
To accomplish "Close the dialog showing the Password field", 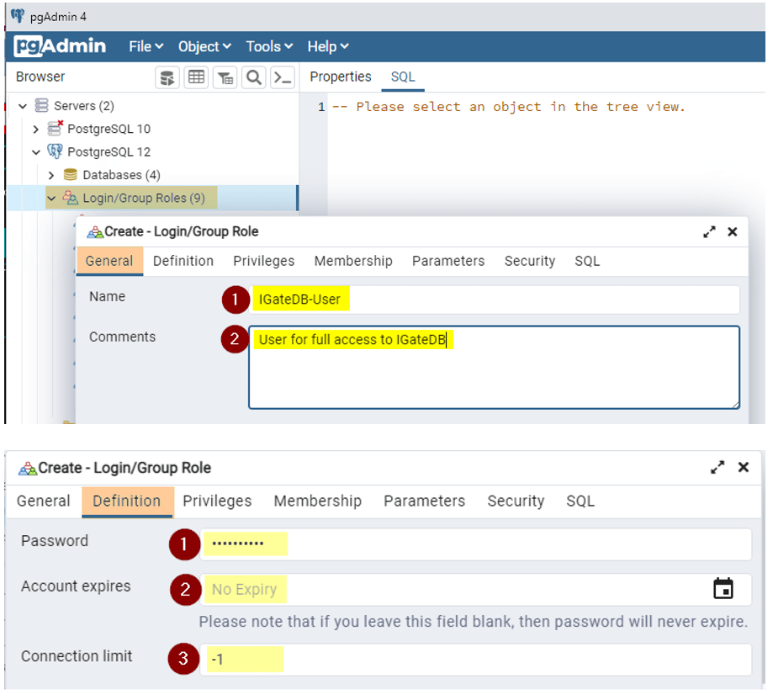I will (744, 467).
